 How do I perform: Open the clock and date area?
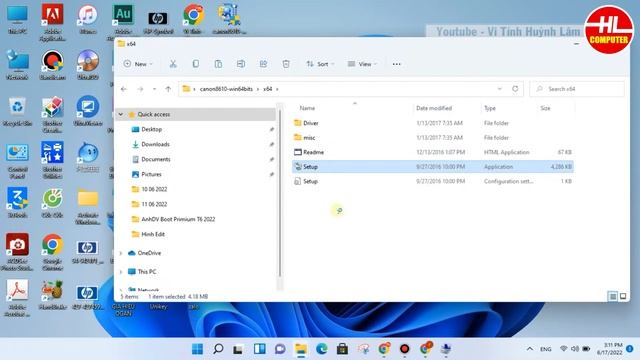(610, 349)
